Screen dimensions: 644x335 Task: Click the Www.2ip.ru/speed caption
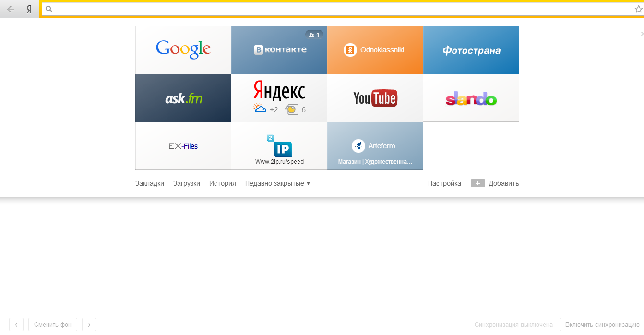pyautogui.click(x=279, y=162)
